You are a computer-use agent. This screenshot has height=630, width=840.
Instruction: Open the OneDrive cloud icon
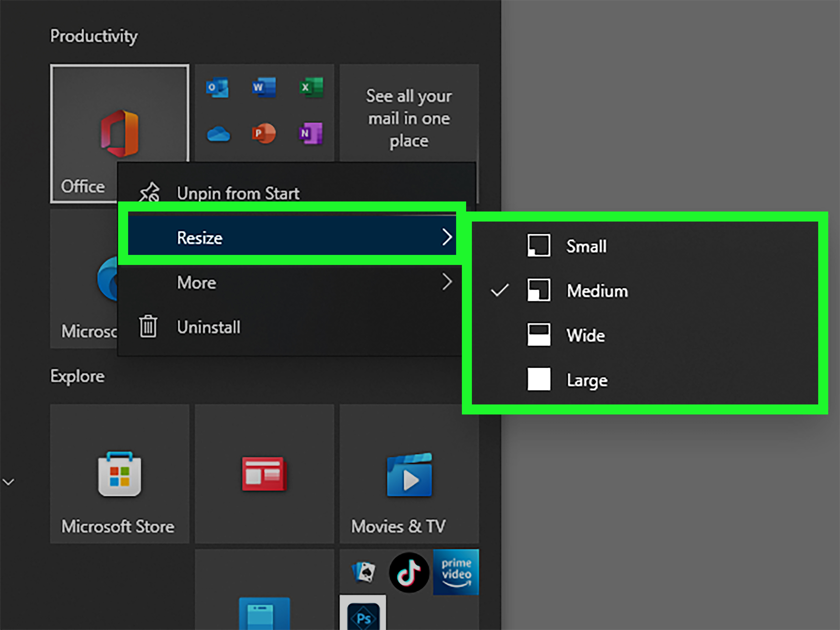tap(218, 134)
